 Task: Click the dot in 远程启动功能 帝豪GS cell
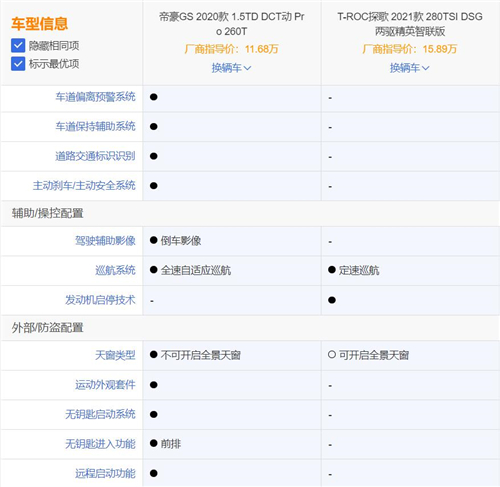tap(154, 473)
